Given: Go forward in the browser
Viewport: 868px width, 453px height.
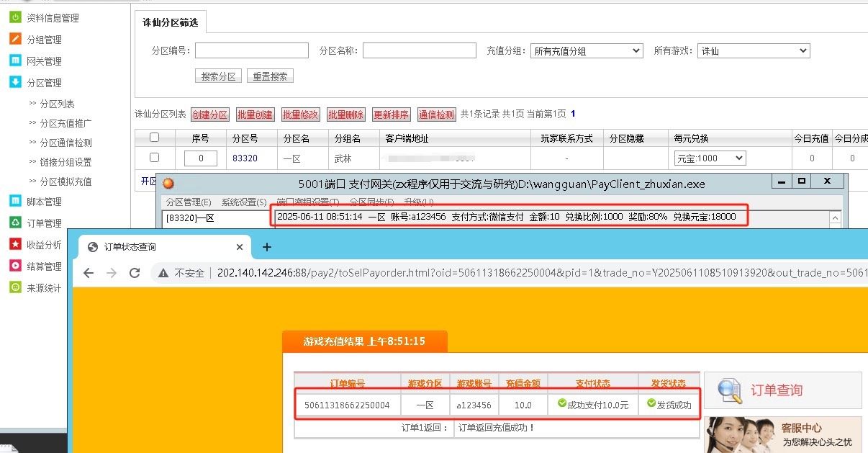Looking at the screenshot, I should pyautogui.click(x=112, y=273).
